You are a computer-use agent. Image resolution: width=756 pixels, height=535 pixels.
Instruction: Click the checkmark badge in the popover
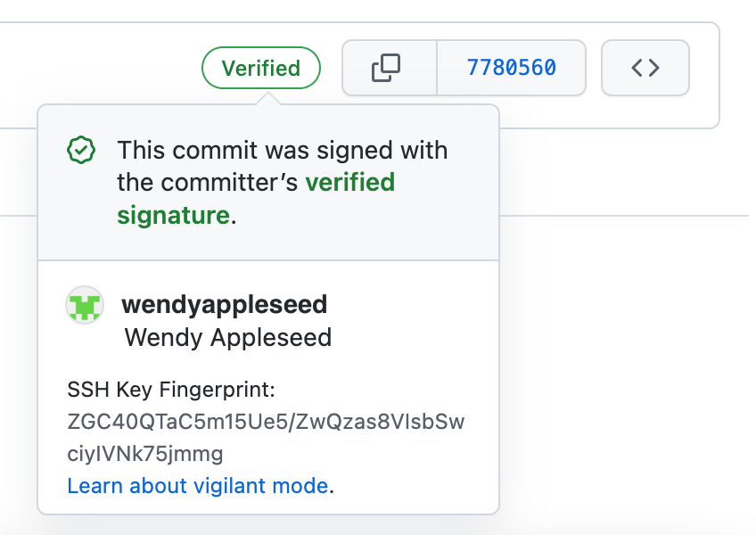[x=81, y=150]
